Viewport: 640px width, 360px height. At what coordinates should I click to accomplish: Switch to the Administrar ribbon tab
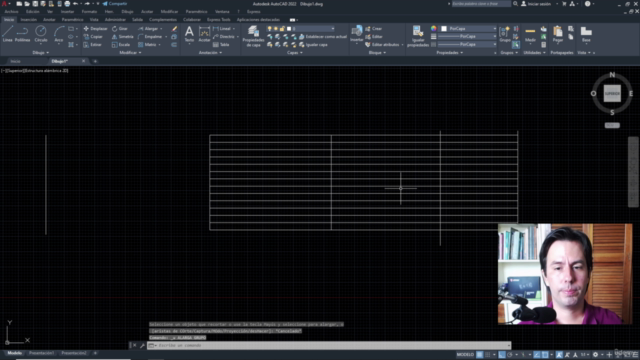tap(115, 20)
